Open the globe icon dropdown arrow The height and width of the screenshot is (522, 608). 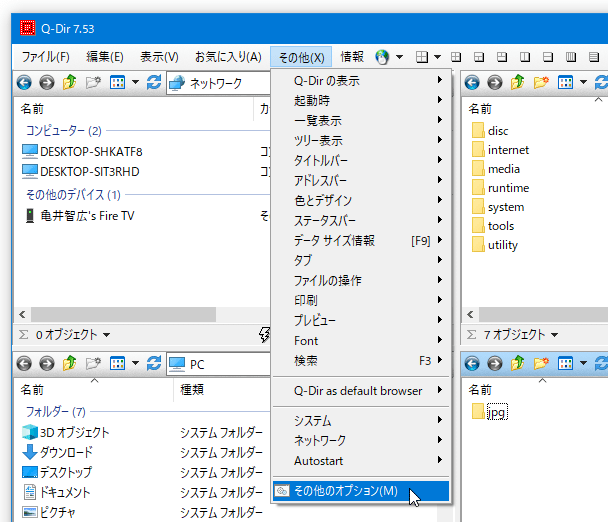(399, 57)
